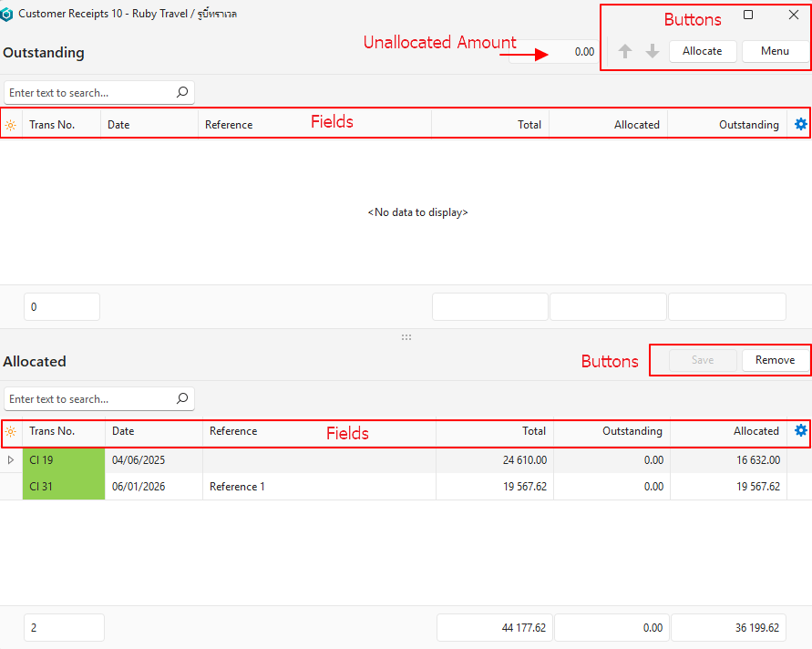Focus the Outstanding search text field
This screenshot has width=812, height=649.
click(87, 93)
